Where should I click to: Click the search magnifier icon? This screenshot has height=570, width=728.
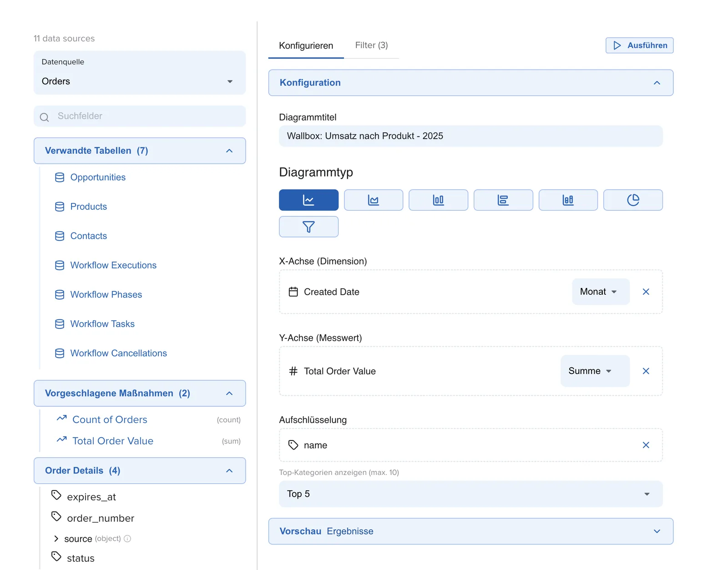point(44,117)
